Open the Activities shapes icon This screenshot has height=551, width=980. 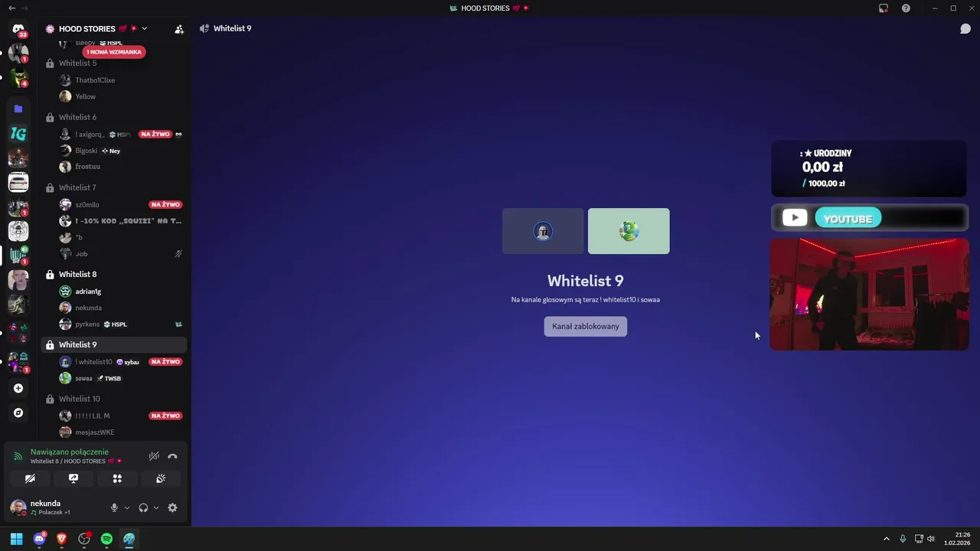[x=117, y=478]
